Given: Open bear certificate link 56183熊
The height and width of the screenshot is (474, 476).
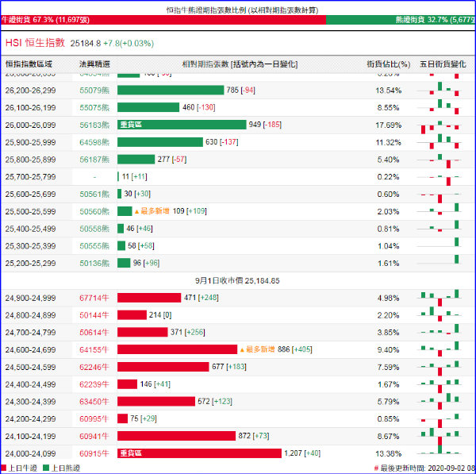Looking at the screenshot, I should coord(94,125).
